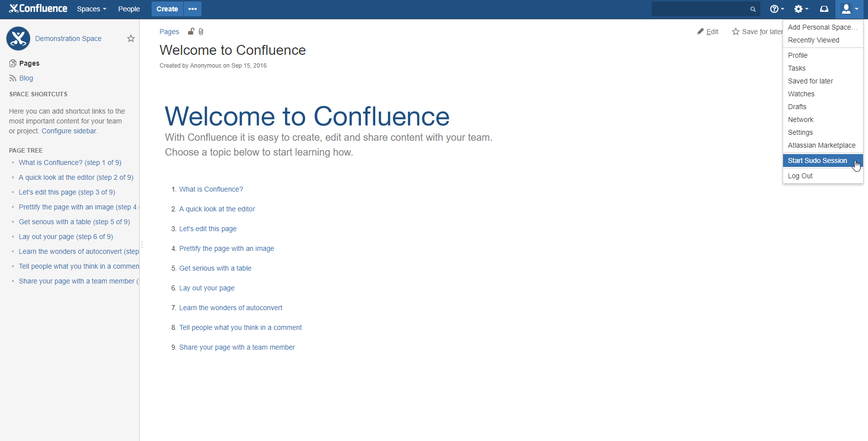Screen dimensions: 868x441
Task: Open numbered link 'Learn the wonders of autoconvert'
Action: (x=231, y=308)
